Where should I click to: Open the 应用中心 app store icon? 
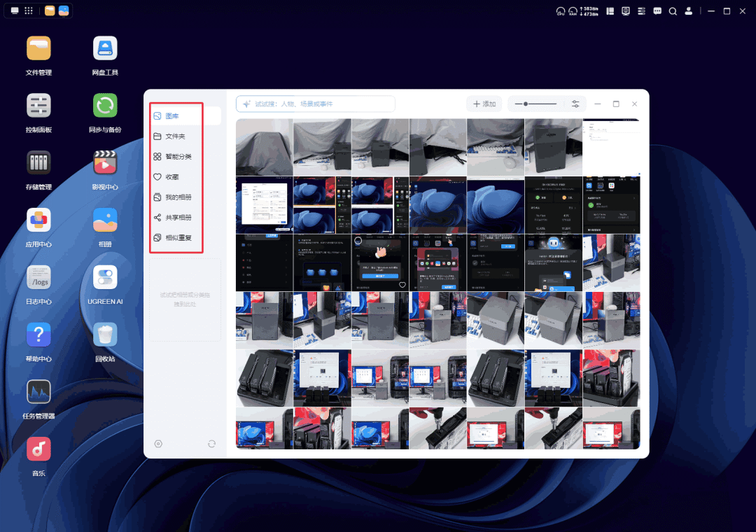click(x=38, y=220)
